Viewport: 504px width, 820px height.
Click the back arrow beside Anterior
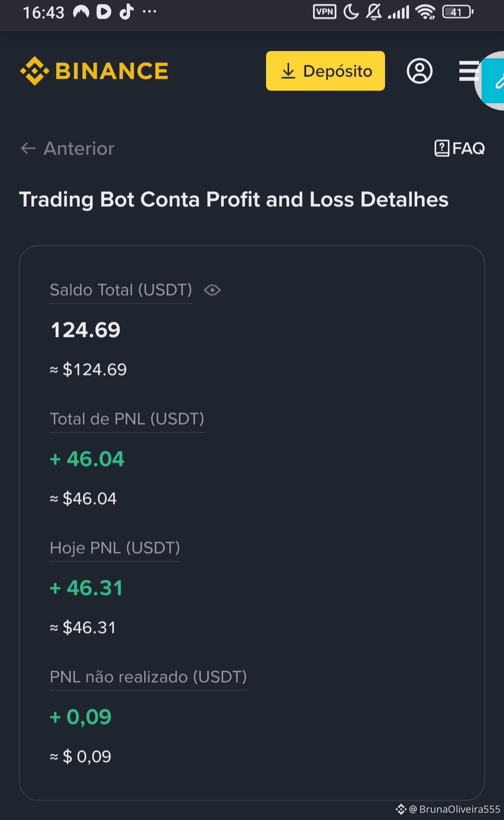coord(28,148)
